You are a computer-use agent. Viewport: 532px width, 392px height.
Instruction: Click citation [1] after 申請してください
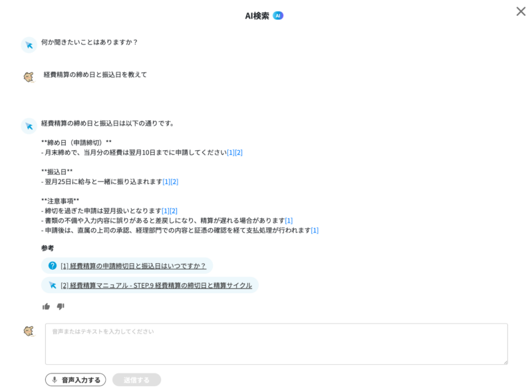tap(231, 153)
